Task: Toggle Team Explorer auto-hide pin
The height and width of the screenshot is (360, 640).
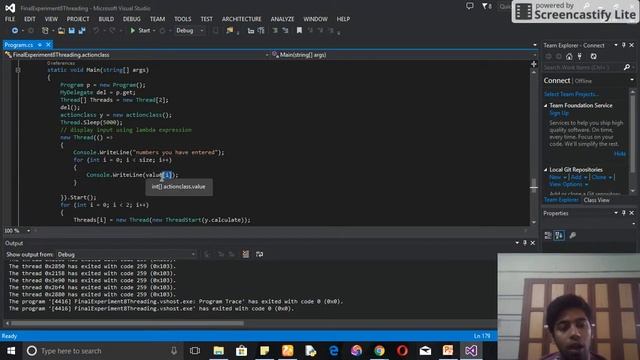Action: point(624,45)
